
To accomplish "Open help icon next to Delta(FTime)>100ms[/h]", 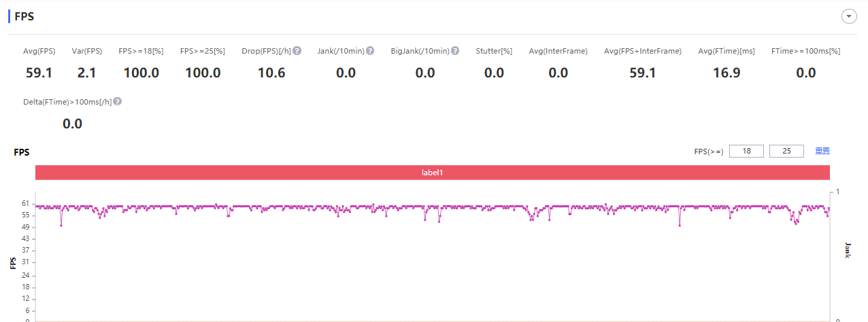I will point(118,101).
